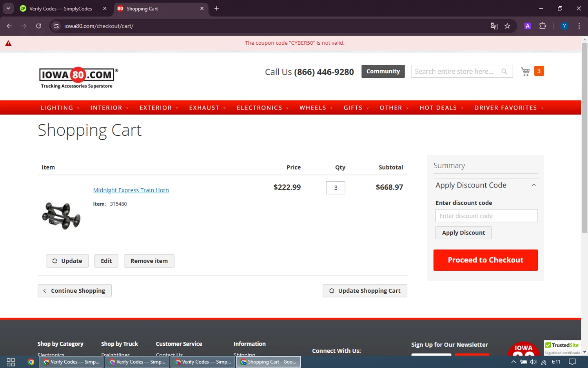The height and width of the screenshot is (368, 588).
Task: Open the OTHER menu
Action: pyautogui.click(x=394, y=107)
